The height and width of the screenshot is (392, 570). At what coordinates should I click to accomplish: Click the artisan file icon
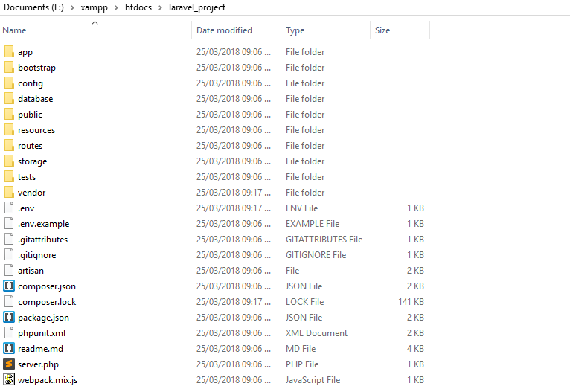tap(9, 270)
